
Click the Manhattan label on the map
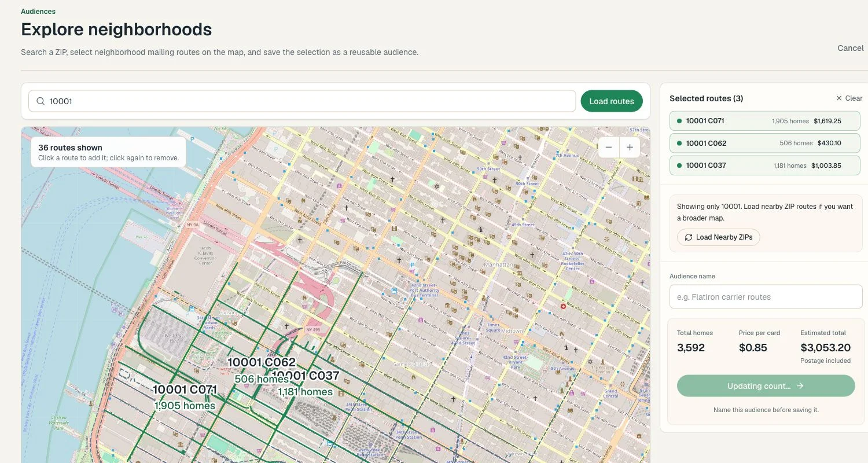[499, 264]
